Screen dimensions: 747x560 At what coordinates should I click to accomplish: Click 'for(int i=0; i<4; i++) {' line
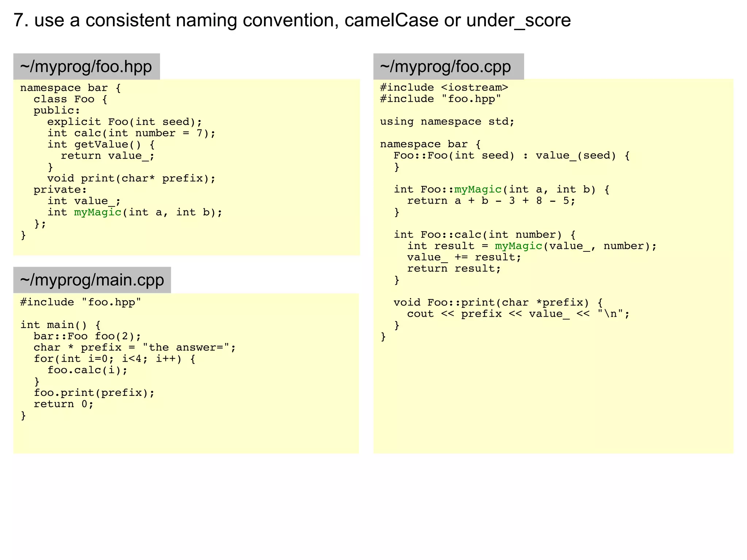click(x=115, y=359)
